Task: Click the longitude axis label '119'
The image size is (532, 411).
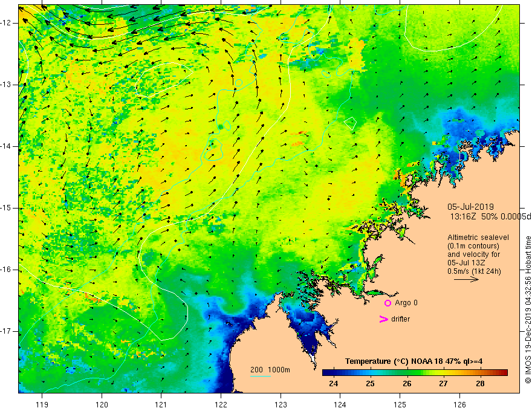Action: (x=42, y=404)
